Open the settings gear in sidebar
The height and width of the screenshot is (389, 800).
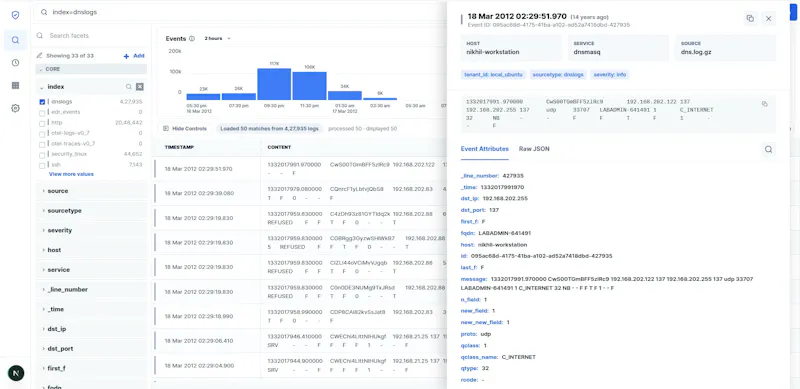point(15,108)
